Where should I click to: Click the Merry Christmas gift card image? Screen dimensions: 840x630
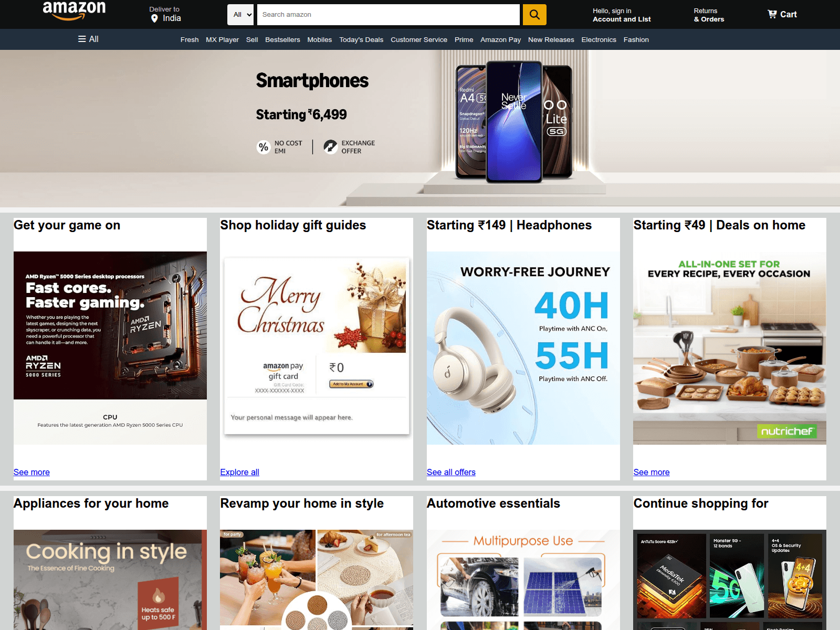[x=317, y=346]
